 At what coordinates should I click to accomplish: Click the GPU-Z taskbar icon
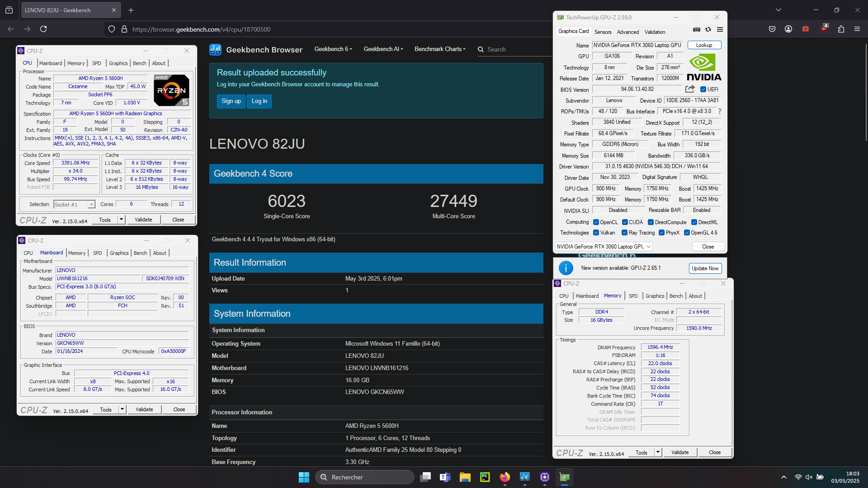565,477
